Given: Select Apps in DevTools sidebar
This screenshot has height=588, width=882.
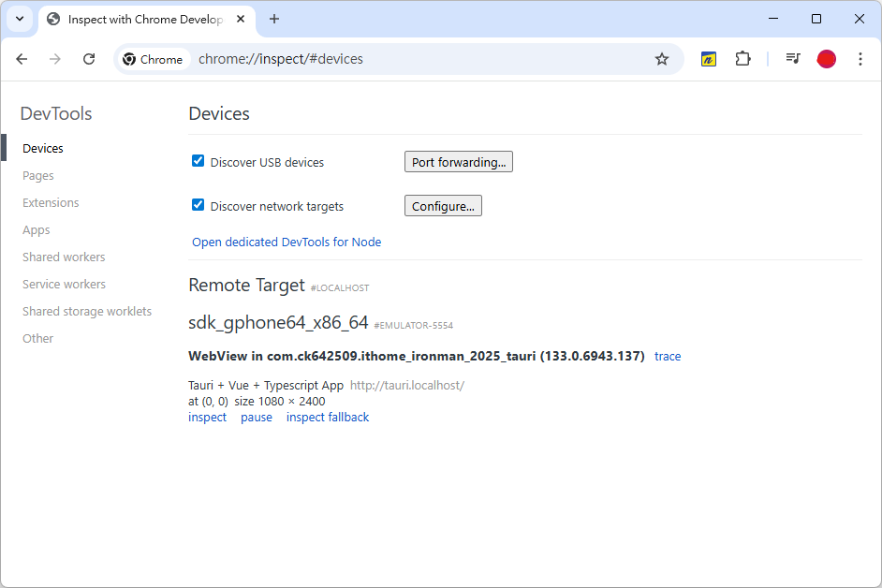Looking at the screenshot, I should click(x=36, y=230).
